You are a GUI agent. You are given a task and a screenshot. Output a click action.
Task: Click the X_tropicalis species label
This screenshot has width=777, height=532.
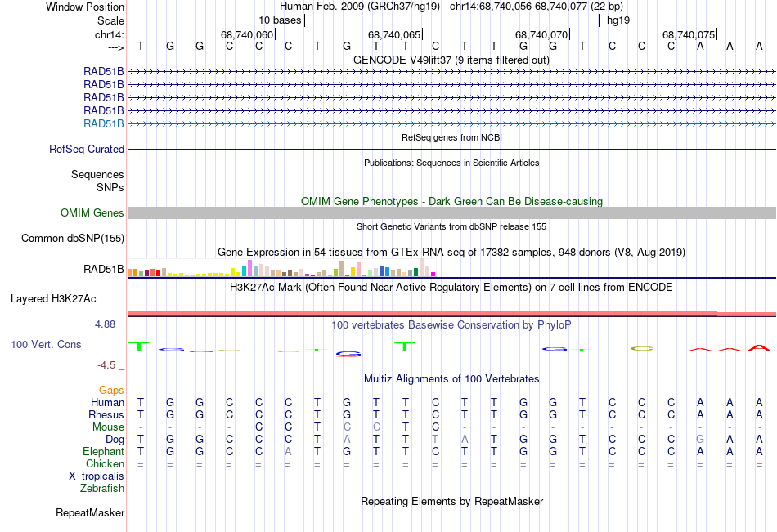click(x=97, y=476)
